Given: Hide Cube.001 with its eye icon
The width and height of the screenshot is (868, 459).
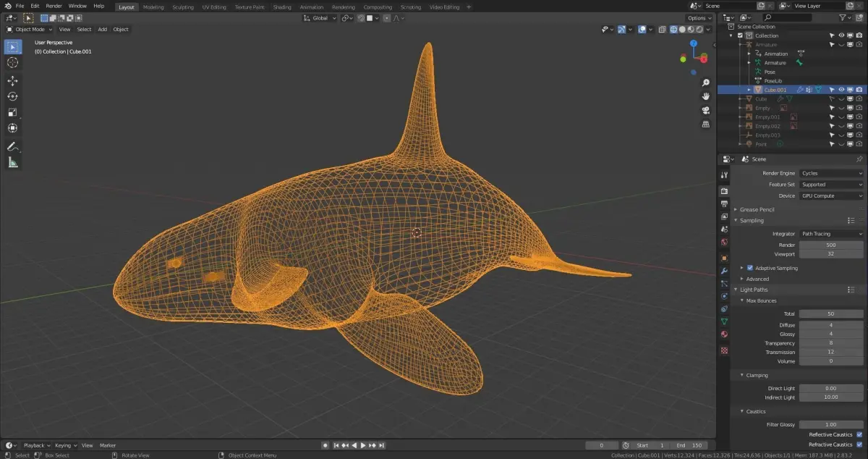Looking at the screenshot, I should [841, 90].
